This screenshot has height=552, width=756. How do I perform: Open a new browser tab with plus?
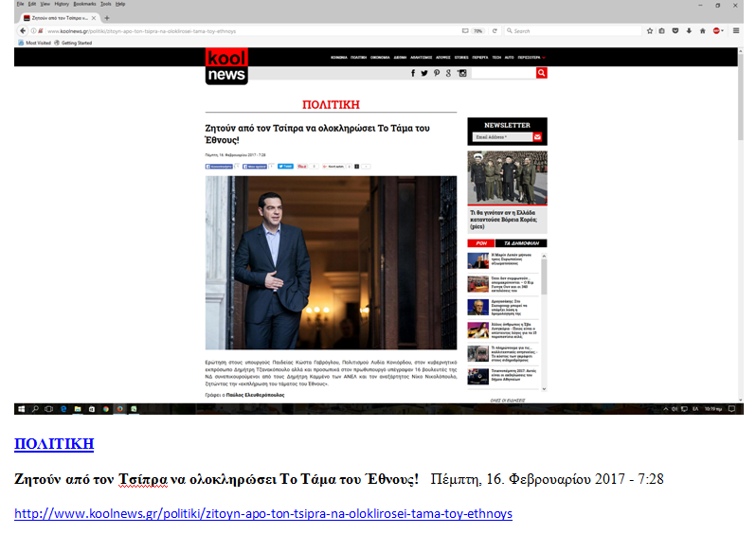(106, 18)
